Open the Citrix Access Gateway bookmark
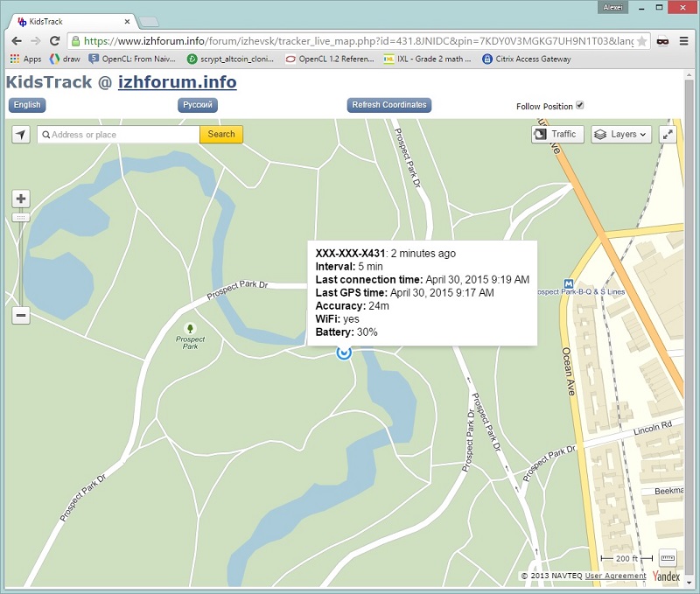Viewport: 700px width, 594px height. click(x=527, y=59)
